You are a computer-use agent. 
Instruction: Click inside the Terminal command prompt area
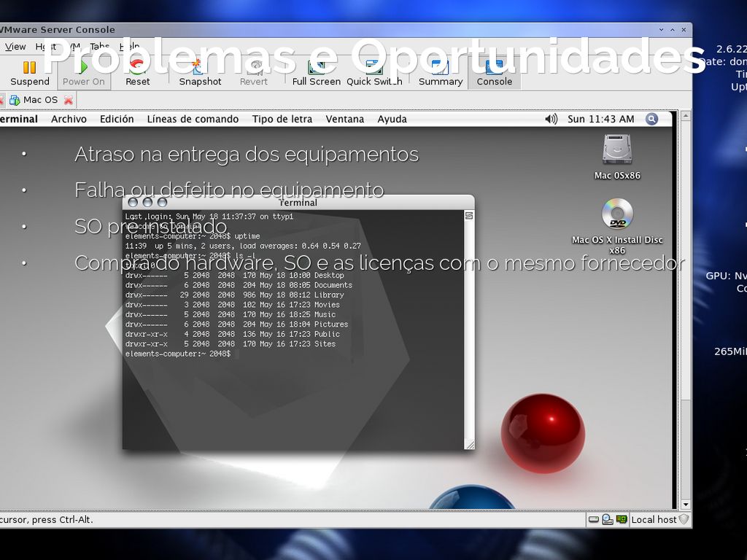click(292, 394)
